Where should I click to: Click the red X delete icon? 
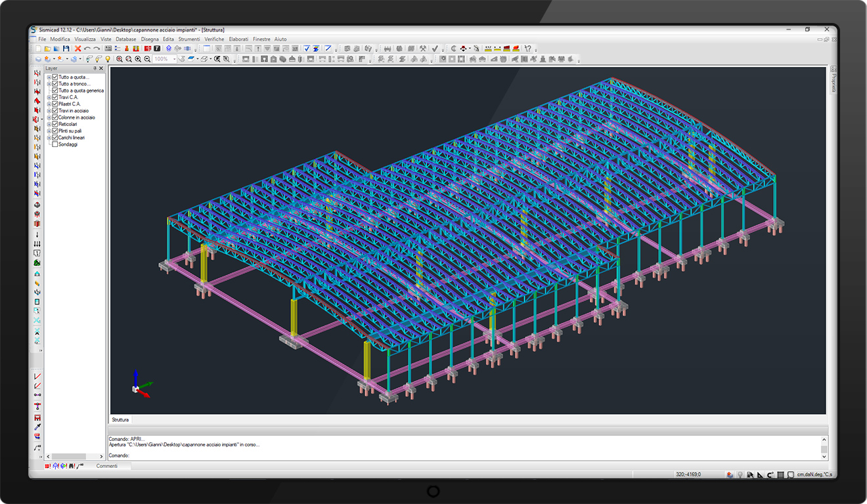click(78, 49)
